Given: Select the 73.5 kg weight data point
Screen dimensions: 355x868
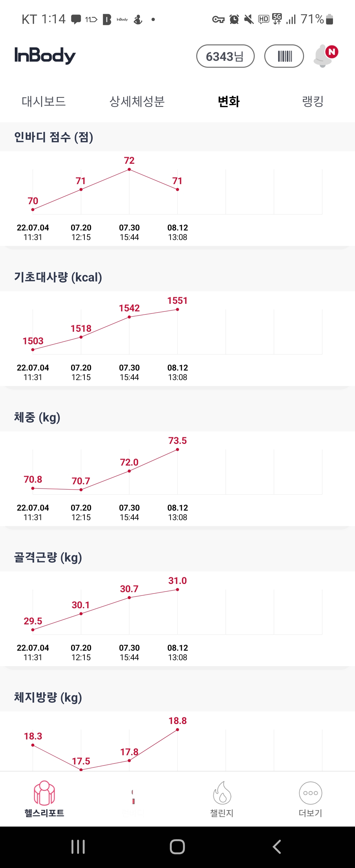Looking at the screenshot, I should [x=177, y=449].
